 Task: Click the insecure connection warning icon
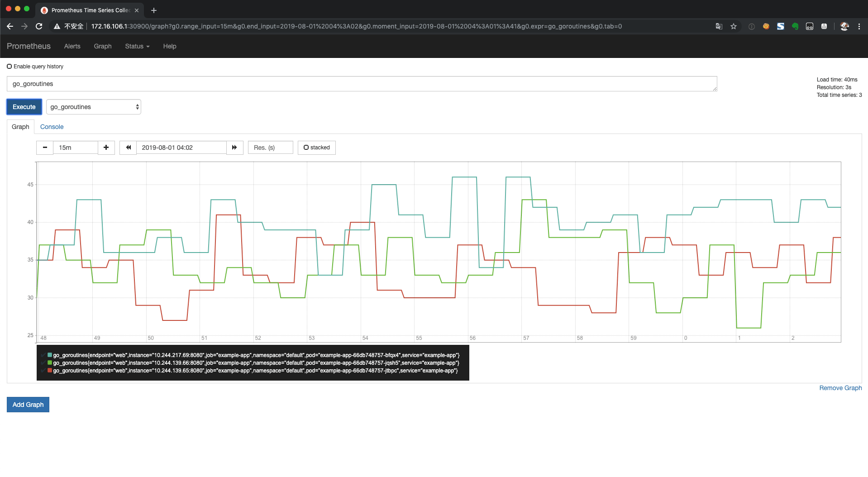point(57,26)
